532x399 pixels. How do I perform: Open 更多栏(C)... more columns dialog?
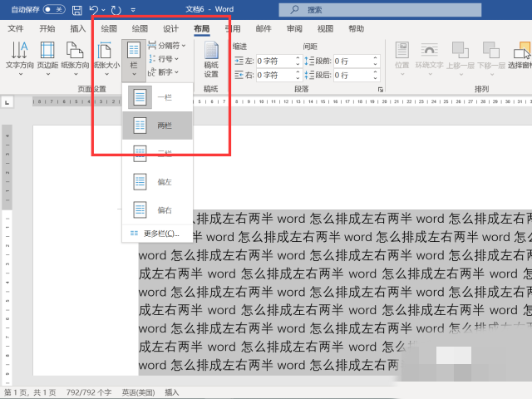tap(157, 234)
